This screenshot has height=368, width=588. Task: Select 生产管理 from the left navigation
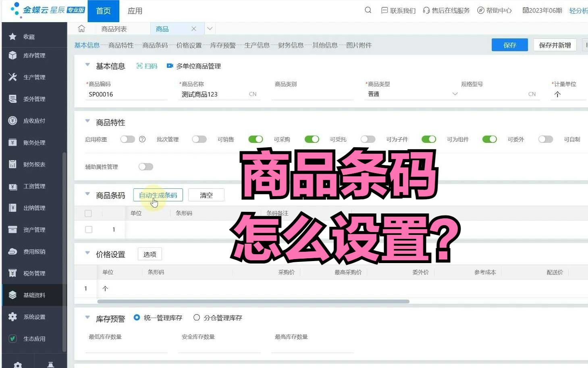(34, 77)
